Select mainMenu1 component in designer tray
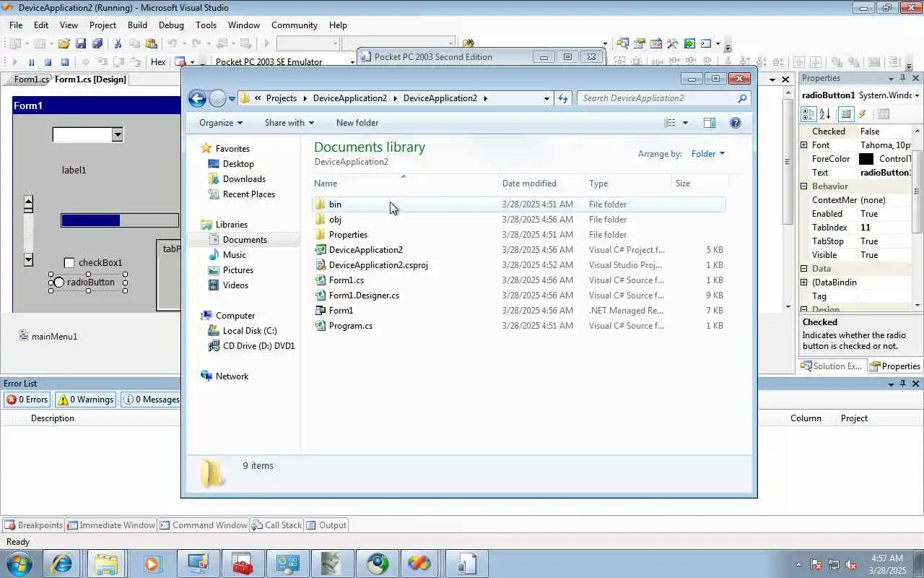924x578 pixels. [48, 336]
